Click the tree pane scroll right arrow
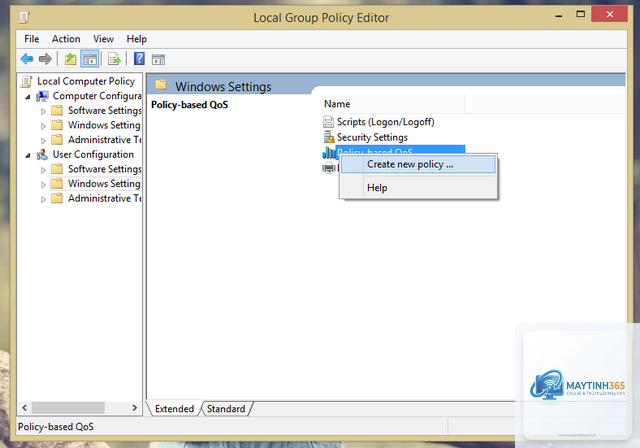Image resolution: width=640 pixels, height=448 pixels. pyautogui.click(x=135, y=408)
